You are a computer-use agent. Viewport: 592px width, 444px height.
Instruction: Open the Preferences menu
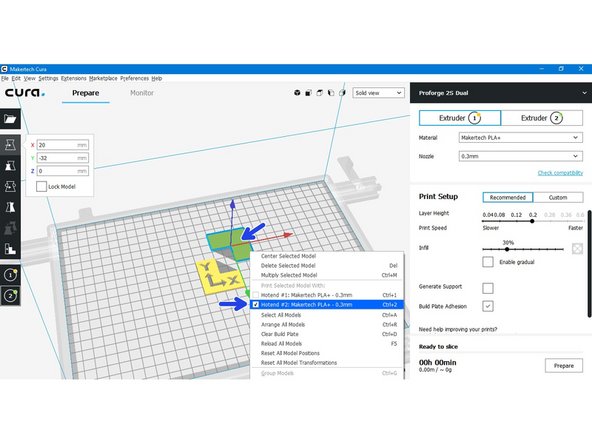[x=134, y=79]
